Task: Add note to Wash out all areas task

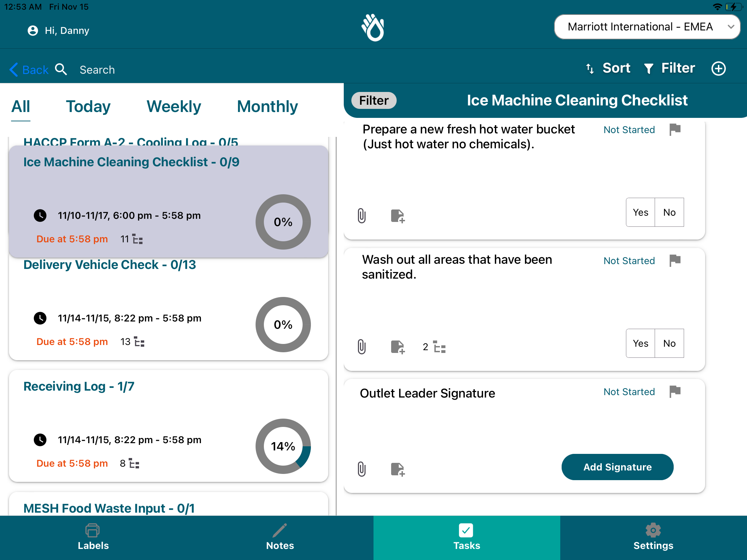Action: point(397,347)
